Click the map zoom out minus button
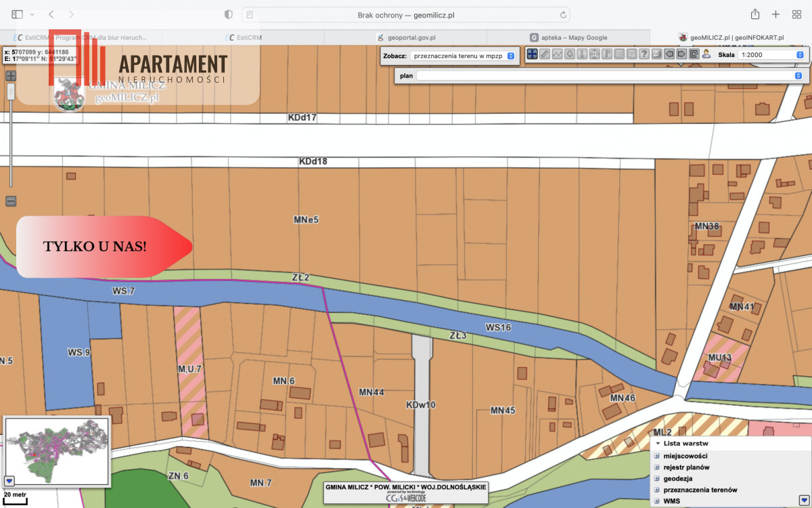This screenshot has width=812, height=508. (x=10, y=201)
